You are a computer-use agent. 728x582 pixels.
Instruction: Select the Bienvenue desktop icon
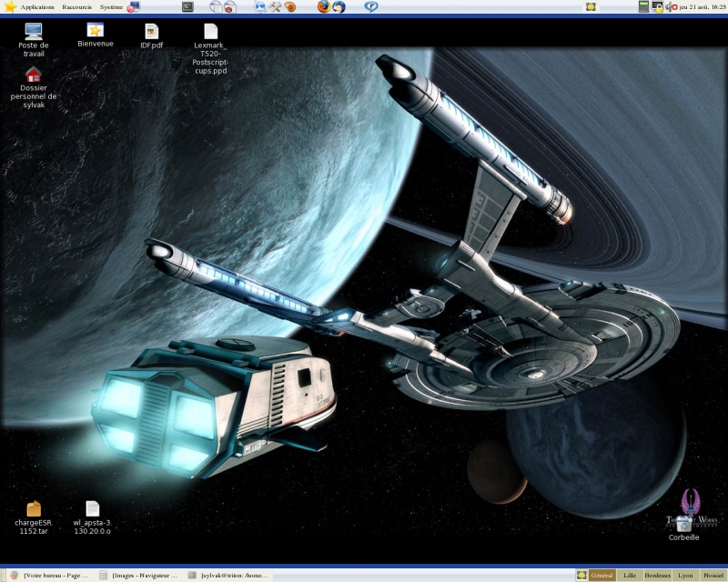pos(96,35)
